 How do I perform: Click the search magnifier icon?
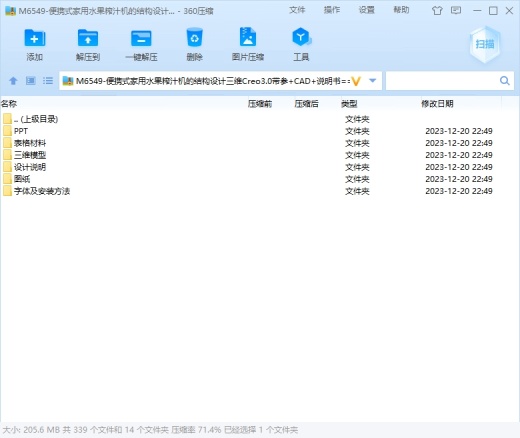tap(505, 81)
